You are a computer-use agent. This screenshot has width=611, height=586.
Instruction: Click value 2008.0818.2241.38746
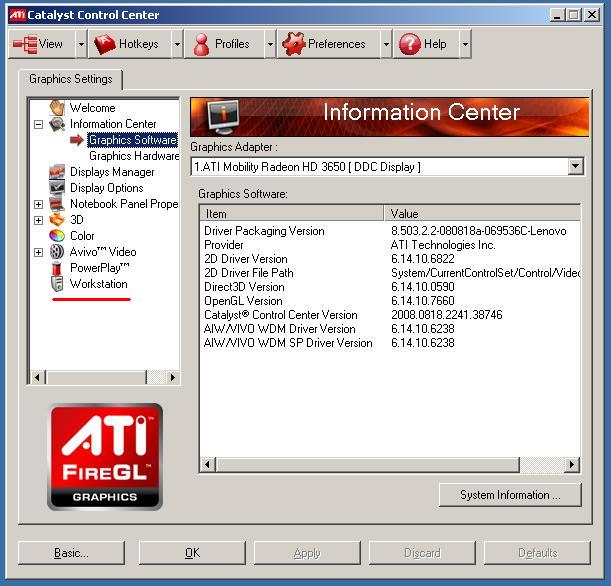coord(447,315)
